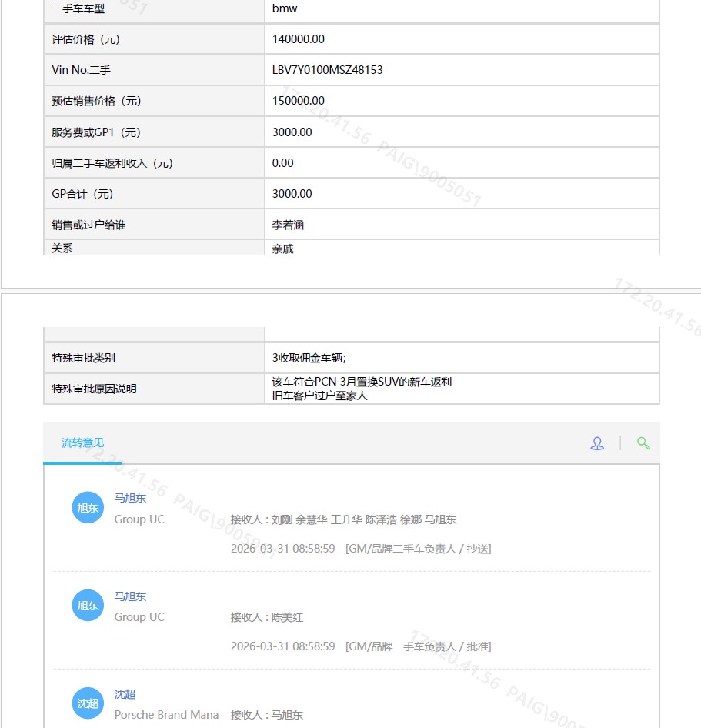The width and height of the screenshot is (701, 728).
Task: Click the Porsche Brand Mana label under 沈超
Action: 166,715
